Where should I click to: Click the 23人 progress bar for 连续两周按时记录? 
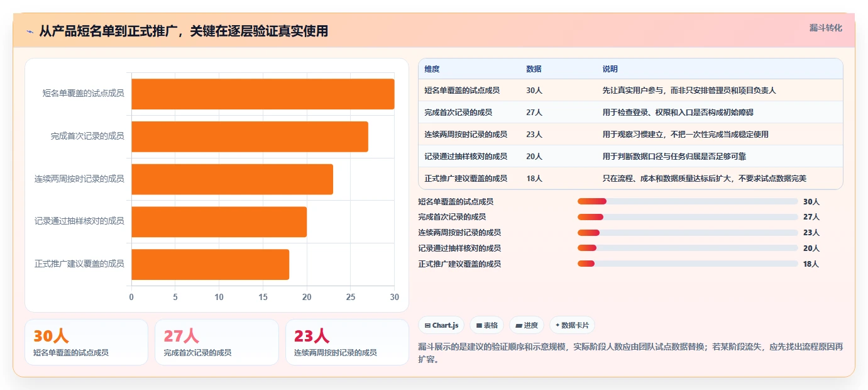[x=688, y=233]
